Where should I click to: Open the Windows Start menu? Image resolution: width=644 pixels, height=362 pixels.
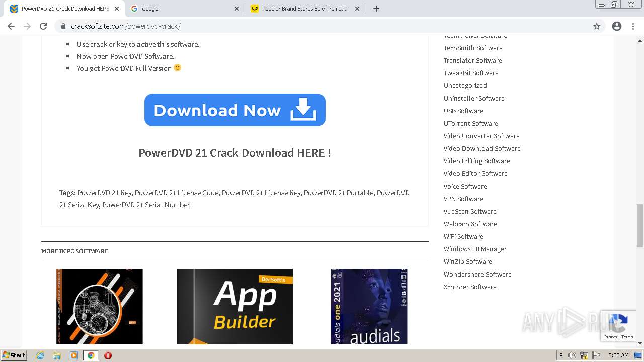click(x=14, y=355)
